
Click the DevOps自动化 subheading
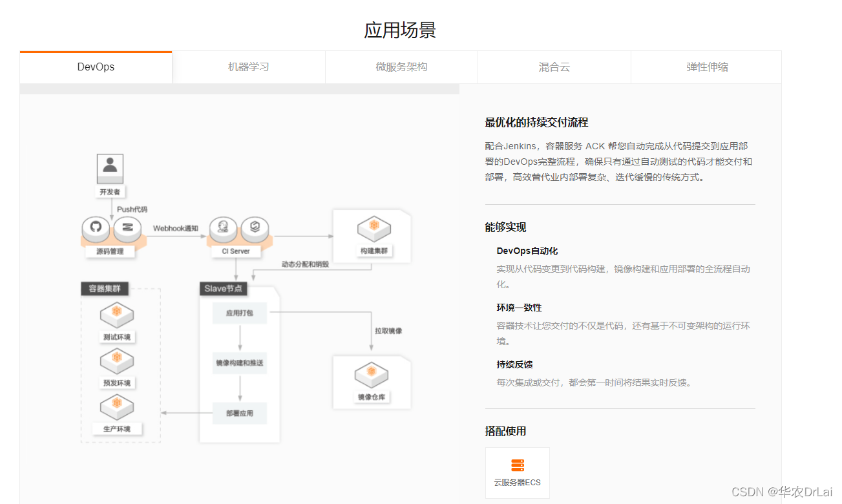[527, 251]
